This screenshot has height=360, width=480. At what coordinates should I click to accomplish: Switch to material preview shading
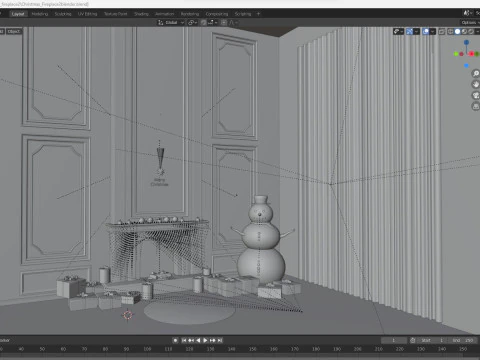coord(464,32)
